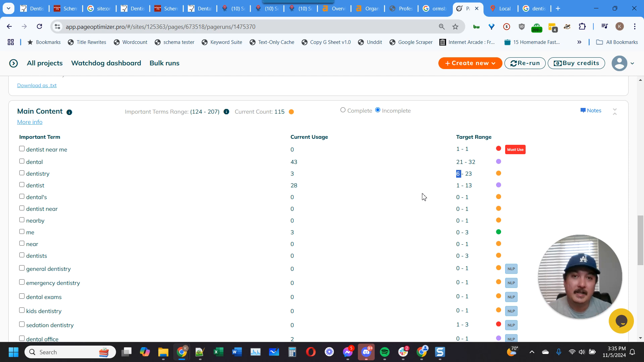Image resolution: width=644 pixels, height=362 pixels.
Task: Click the Buy credits button
Action: coord(577,63)
